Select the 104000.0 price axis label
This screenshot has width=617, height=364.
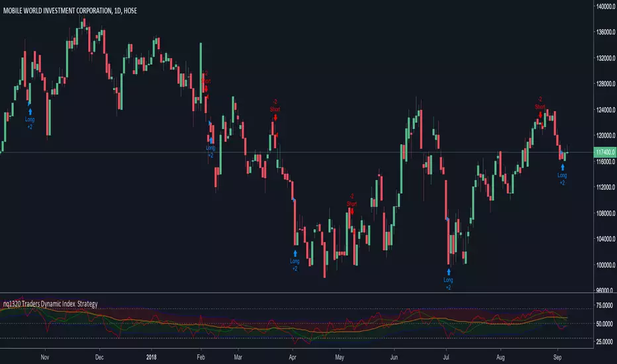click(606, 240)
